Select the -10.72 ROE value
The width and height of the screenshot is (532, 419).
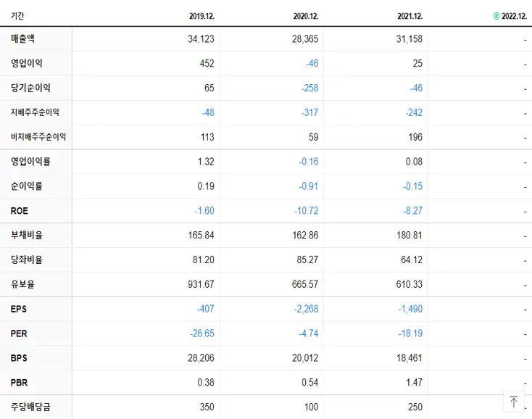pos(307,211)
